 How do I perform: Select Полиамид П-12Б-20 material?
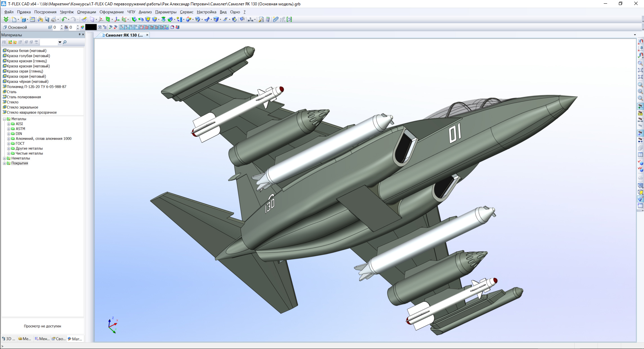pos(37,87)
